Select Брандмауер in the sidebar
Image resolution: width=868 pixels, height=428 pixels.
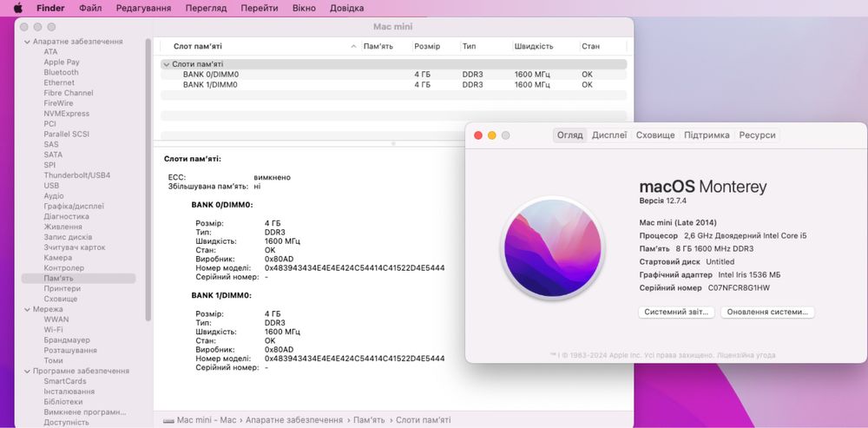click(67, 340)
